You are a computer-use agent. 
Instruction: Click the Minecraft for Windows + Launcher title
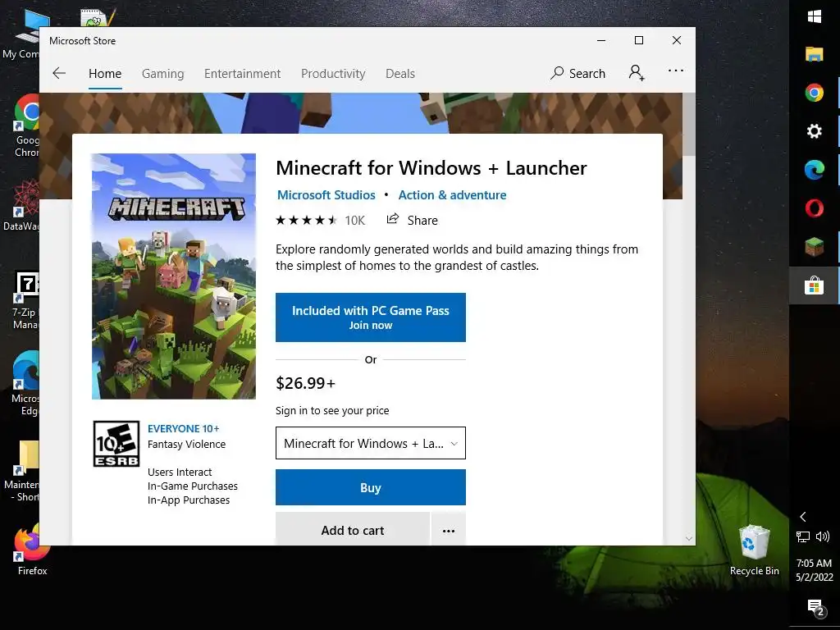point(431,167)
